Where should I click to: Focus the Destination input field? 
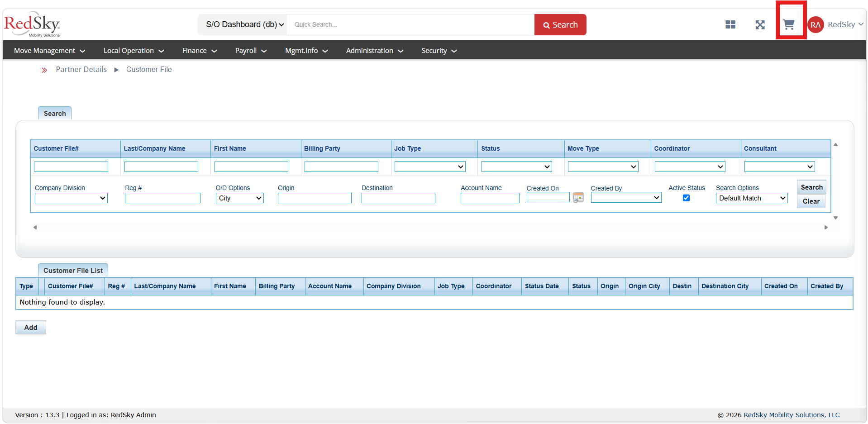[398, 198]
